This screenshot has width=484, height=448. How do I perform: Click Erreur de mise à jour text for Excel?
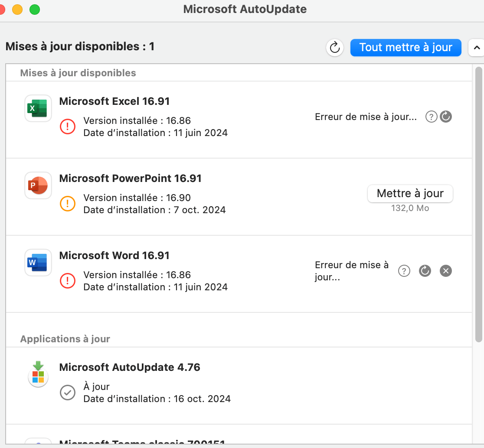point(366,117)
